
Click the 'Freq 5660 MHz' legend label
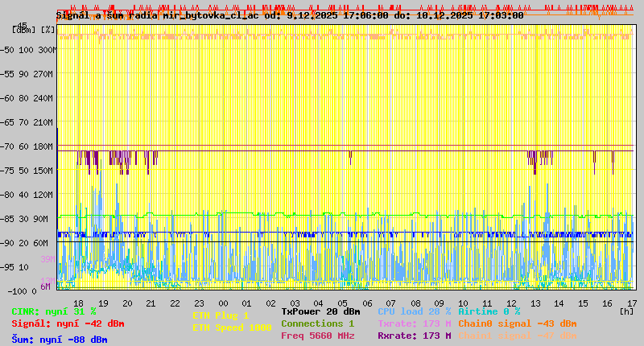click(x=317, y=336)
